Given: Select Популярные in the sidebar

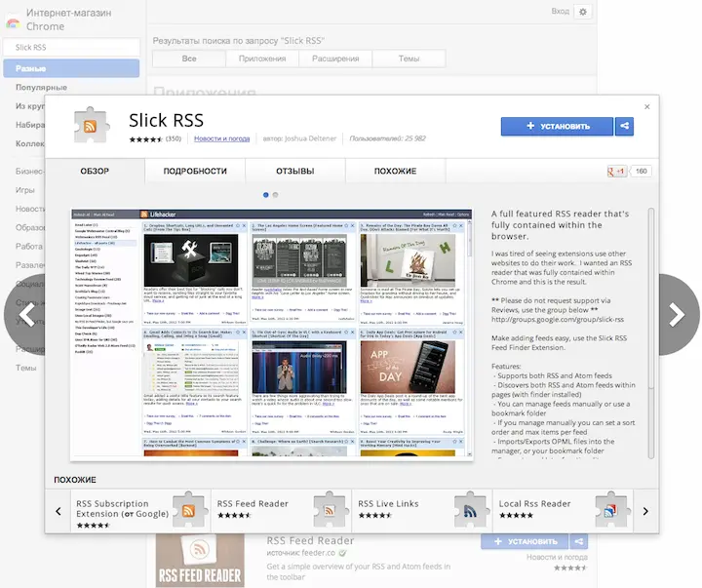Looking at the screenshot, I should [x=41, y=88].
